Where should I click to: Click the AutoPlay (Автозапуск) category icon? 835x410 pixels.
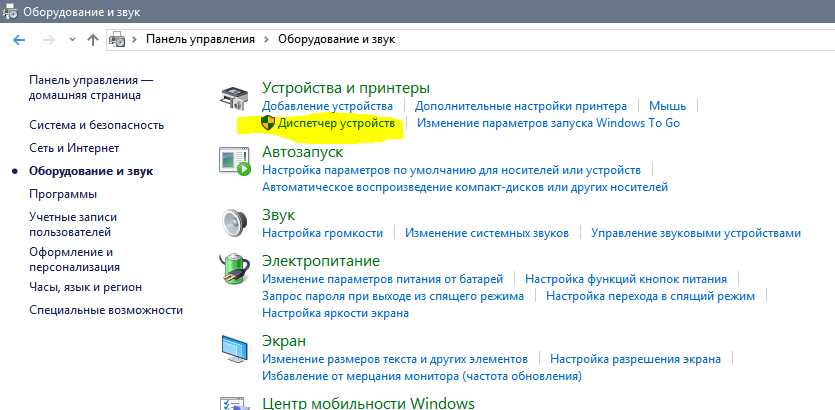point(235,162)
